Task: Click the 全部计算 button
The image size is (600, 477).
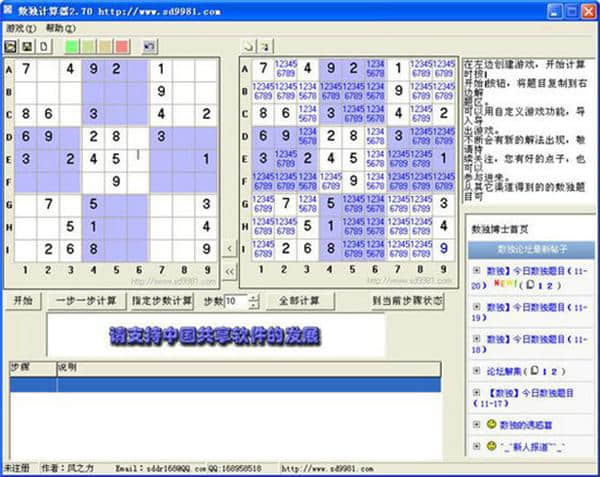Action: point(298,301)
